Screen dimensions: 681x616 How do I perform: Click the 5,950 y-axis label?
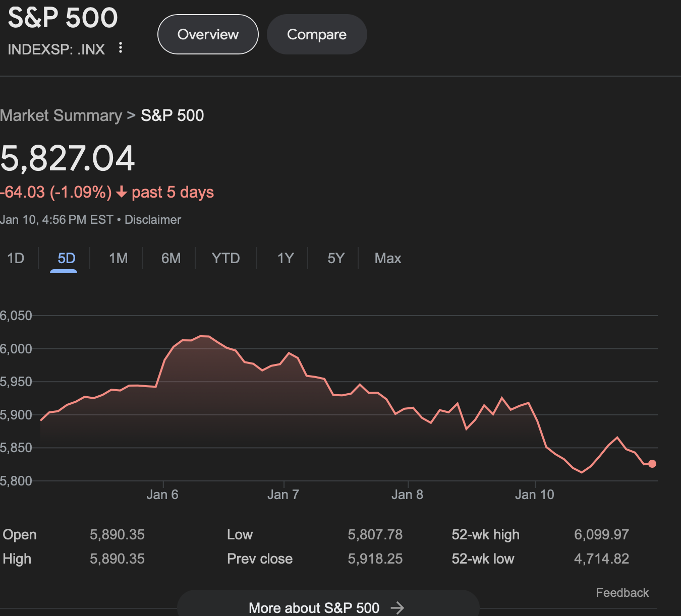coord(16,382)
